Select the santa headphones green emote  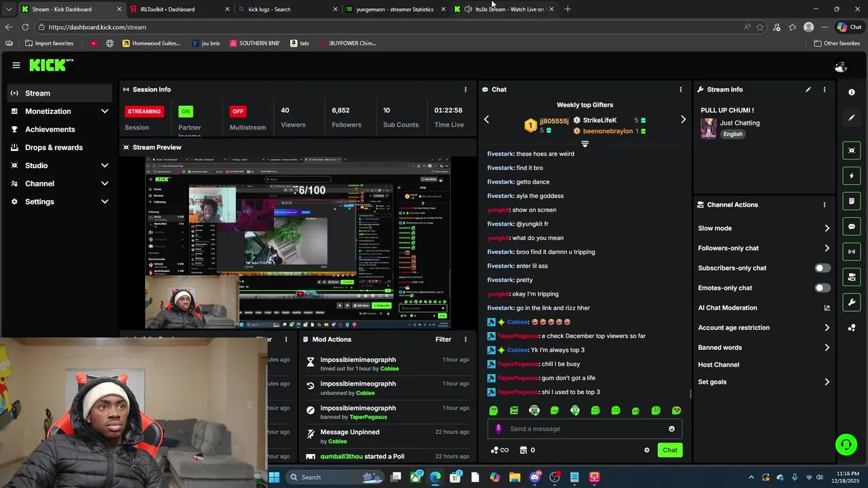(534, 410)
